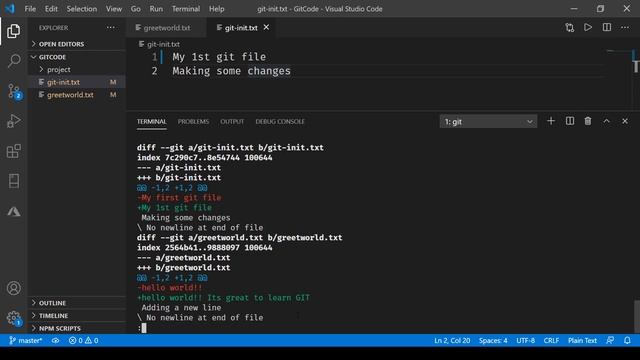Open the Selection menu

[x=82, y=9]
